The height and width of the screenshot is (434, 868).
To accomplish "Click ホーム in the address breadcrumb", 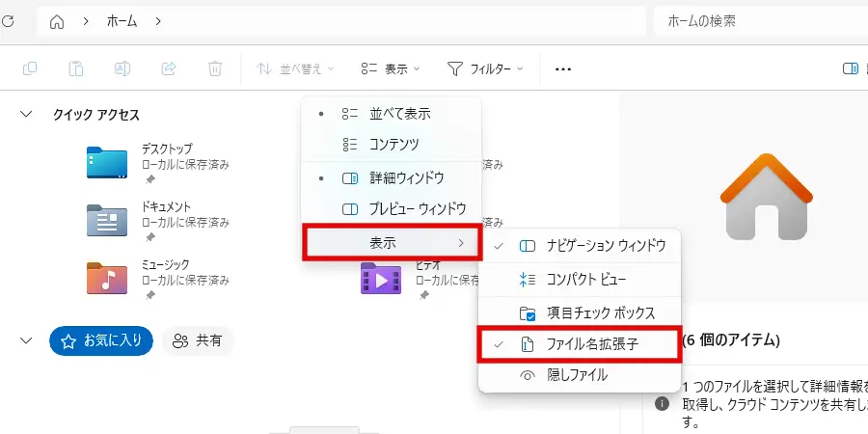I will pos(122,21).
